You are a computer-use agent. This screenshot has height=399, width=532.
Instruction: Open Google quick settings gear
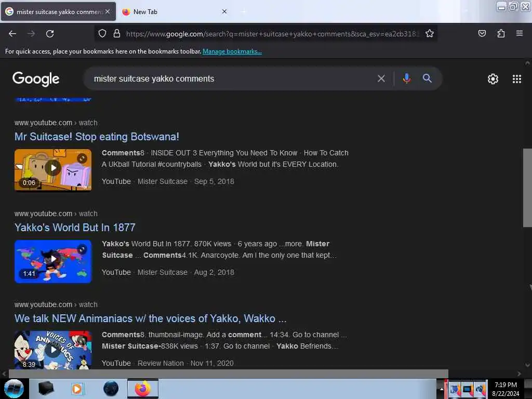click(493, 79)
